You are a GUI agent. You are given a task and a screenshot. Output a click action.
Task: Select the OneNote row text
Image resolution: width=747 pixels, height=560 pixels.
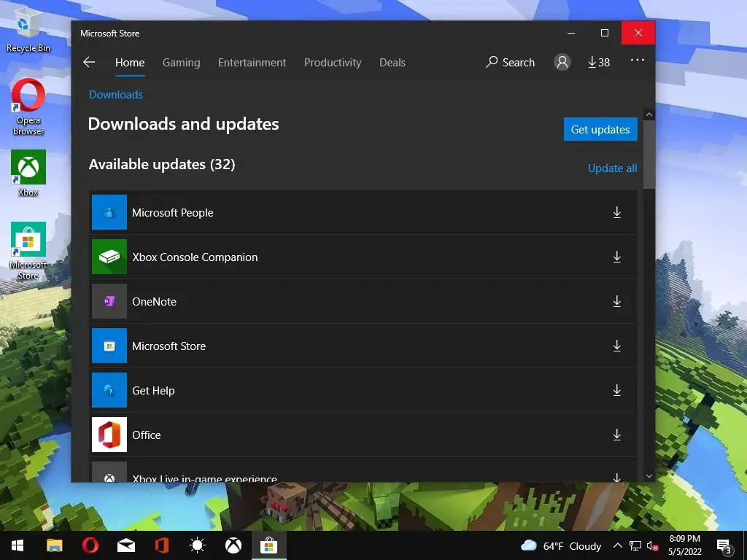click(155, 301)
